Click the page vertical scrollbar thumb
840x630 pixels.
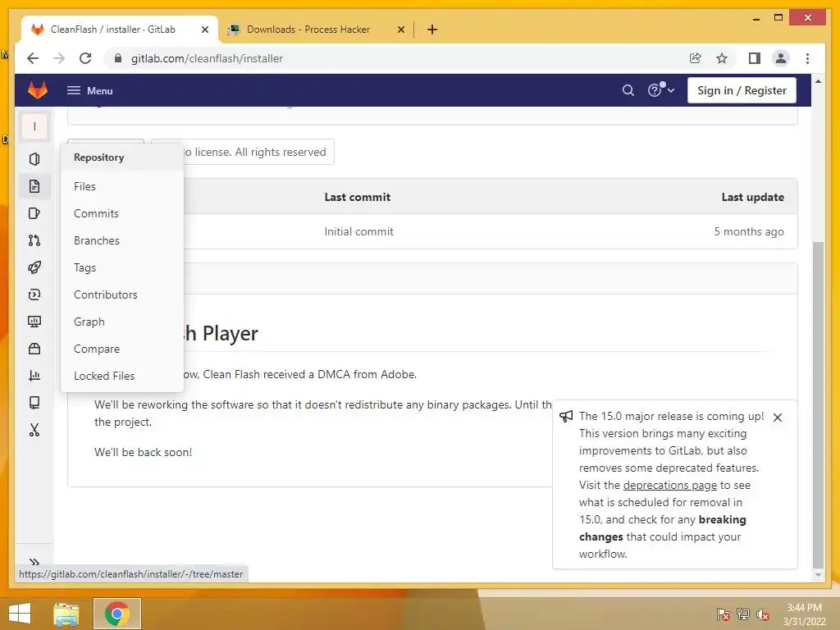(x=818, y=404)
